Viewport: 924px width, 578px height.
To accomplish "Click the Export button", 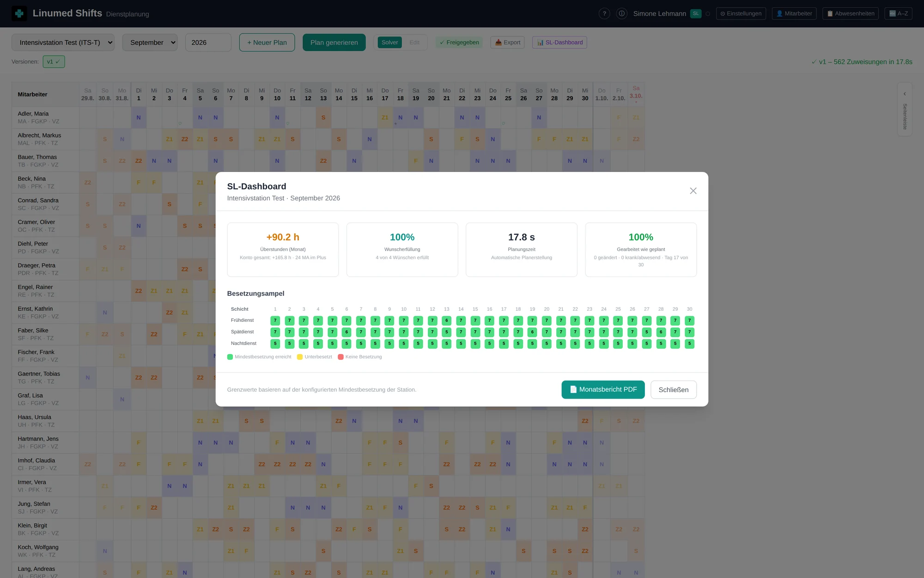I will tap(507, 43).
